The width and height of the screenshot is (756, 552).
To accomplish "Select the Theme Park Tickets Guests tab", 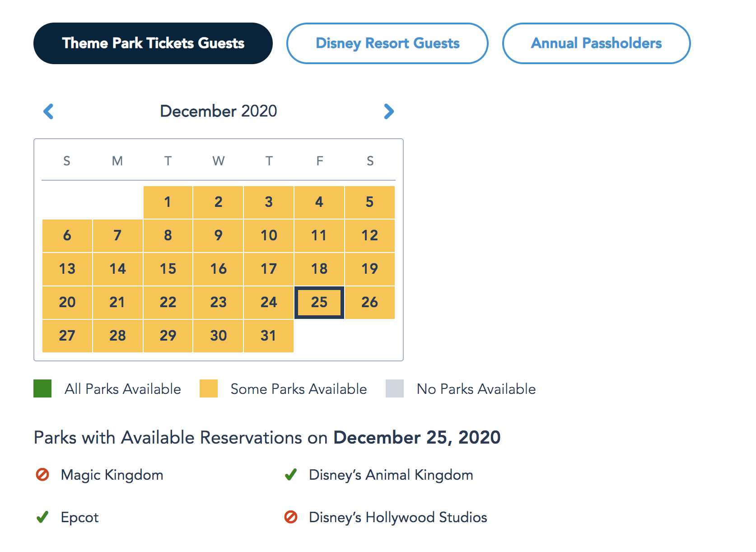I will click(x=153, y=43).
